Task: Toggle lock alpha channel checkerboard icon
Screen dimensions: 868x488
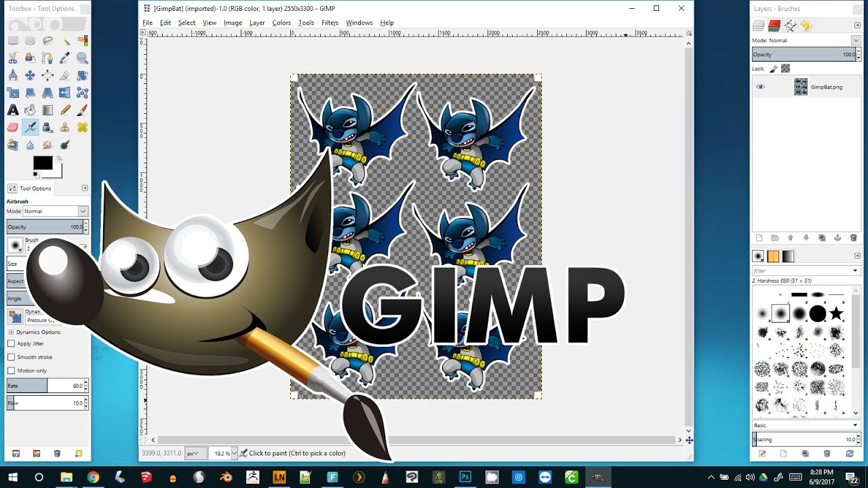Action: coord(785,68)
